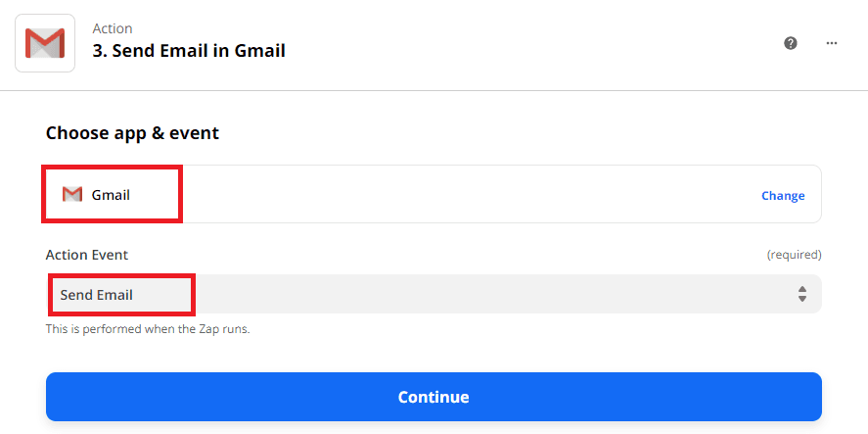Viewport: 868px width, 434px height.
Task: Click the Change link to switch app
Action: 783,196
